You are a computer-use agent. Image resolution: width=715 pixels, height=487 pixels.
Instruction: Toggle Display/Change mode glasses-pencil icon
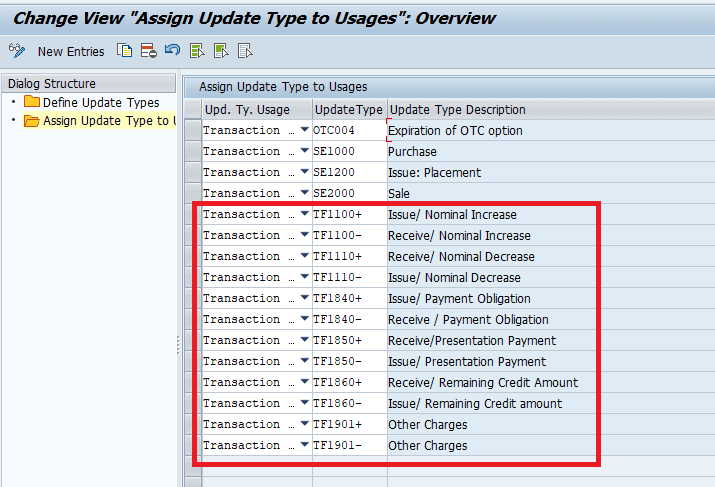[x=16, y=51]
